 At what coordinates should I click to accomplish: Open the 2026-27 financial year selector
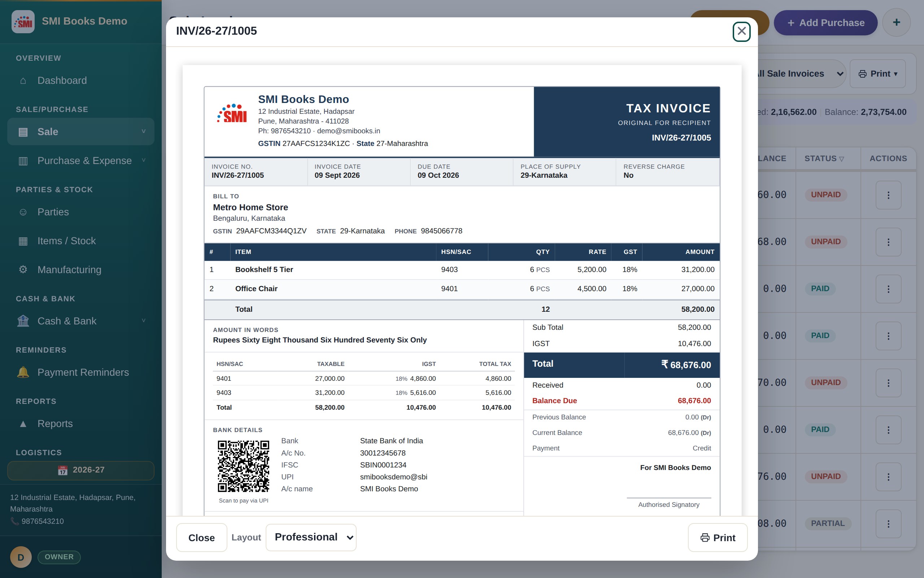(80, 470)
